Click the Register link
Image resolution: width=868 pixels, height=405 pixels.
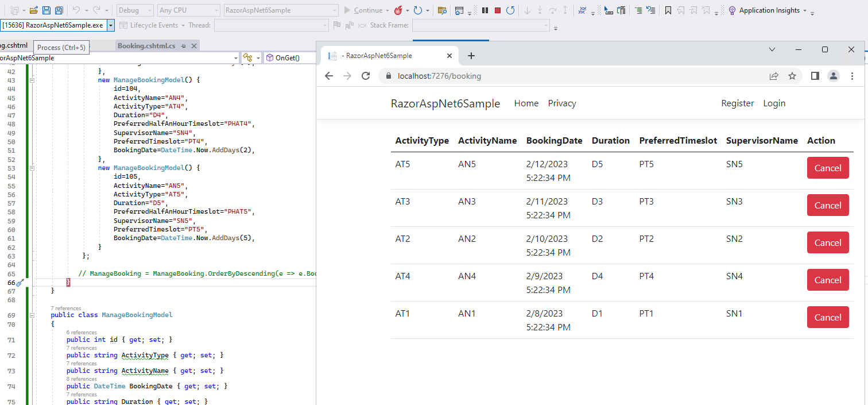(x=738, y=103)
